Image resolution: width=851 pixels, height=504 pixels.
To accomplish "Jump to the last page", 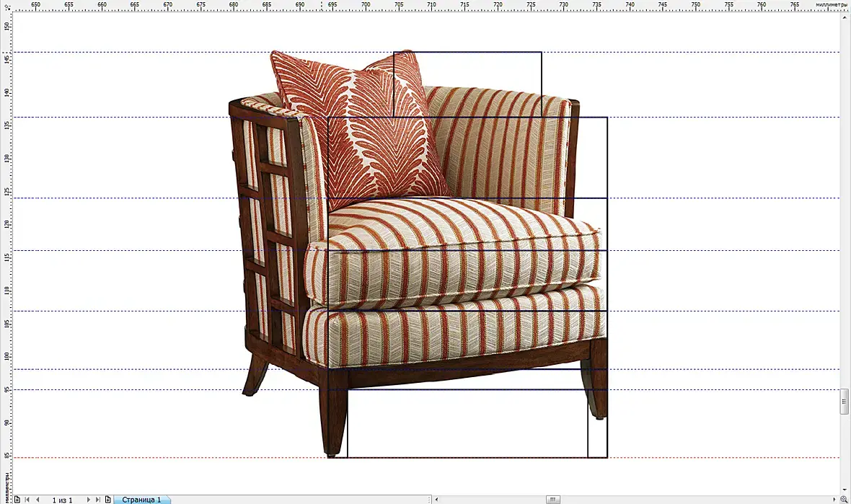I will point(97,500).
